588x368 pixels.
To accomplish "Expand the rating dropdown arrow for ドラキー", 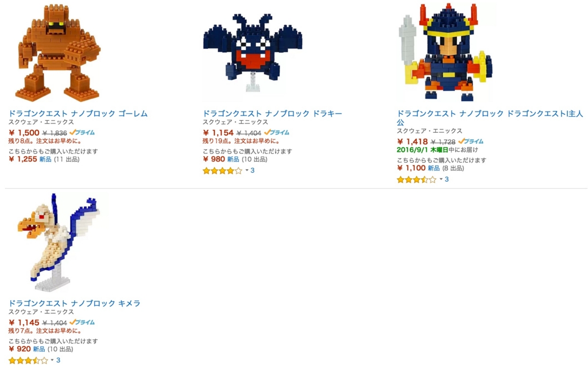I will (247, 170).
